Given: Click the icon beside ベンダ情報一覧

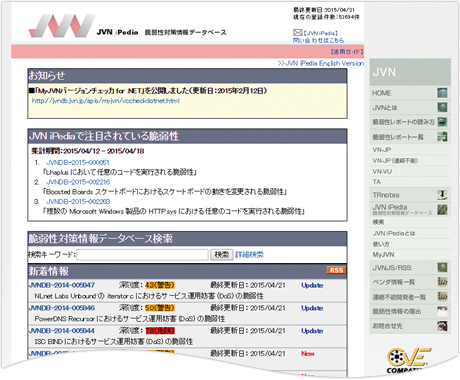Looking at the screenshot, I should (x=442, y=282).
